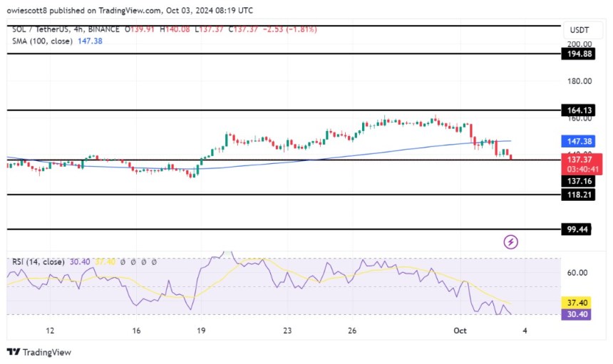
Task: Click the 200.00 value on price scale
Action: pyautogui.click(x=577, y=44)
